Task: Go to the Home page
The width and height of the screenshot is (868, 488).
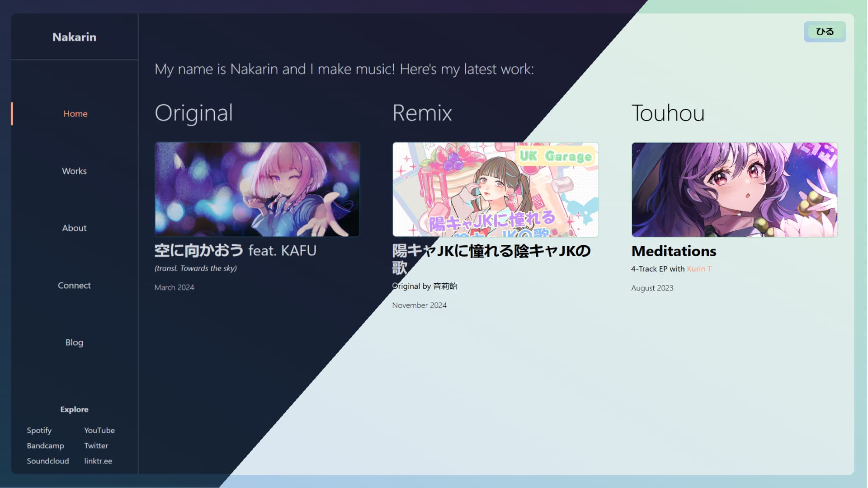Action: coord(75,114)
